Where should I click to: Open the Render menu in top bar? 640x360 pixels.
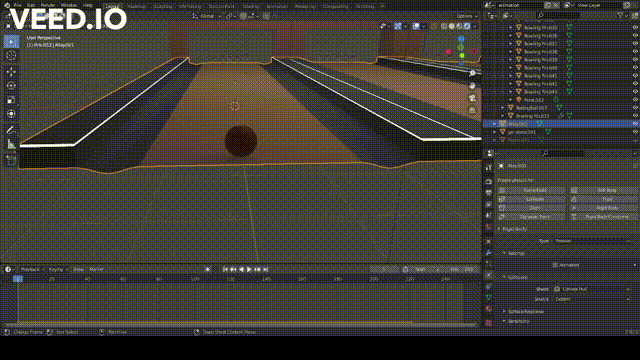coord(48,6)
